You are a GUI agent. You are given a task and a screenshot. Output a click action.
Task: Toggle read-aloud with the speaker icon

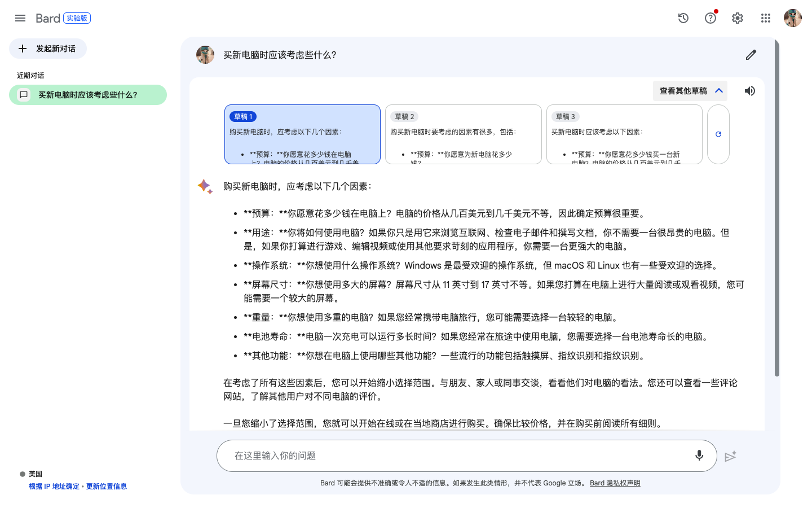pos(750,90)
